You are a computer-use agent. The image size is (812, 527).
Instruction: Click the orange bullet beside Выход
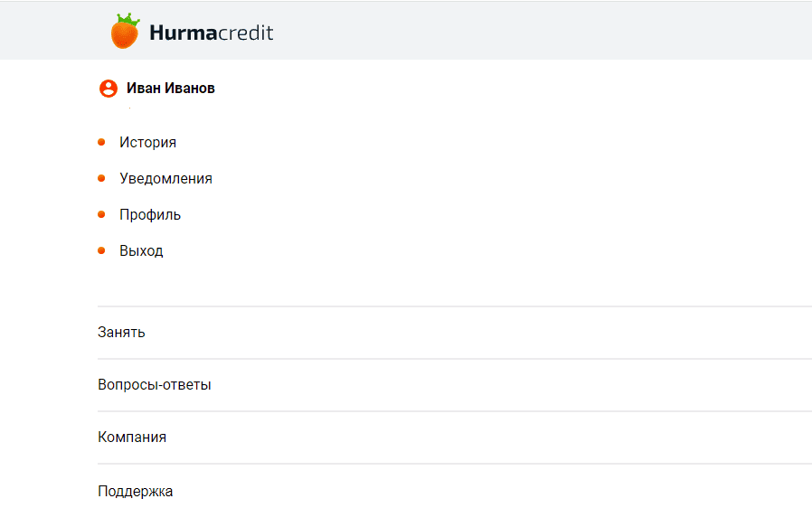tap(102, 250)
